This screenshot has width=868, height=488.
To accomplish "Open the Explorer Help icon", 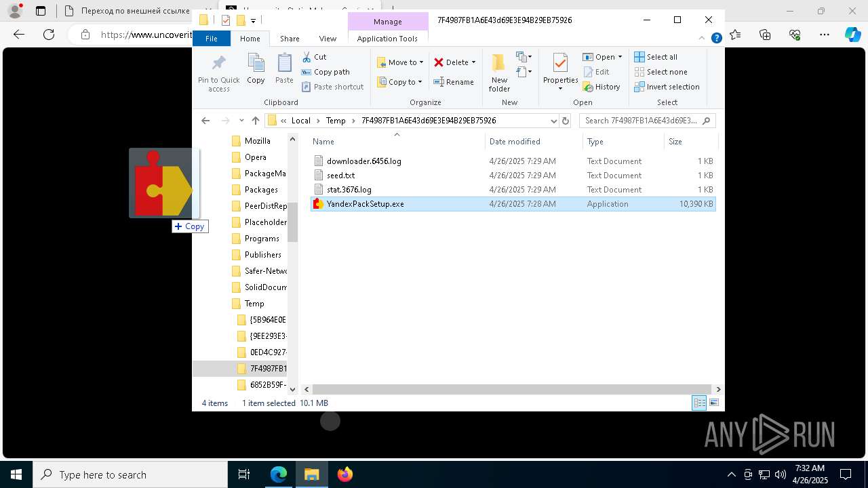I will pos(716,39).
